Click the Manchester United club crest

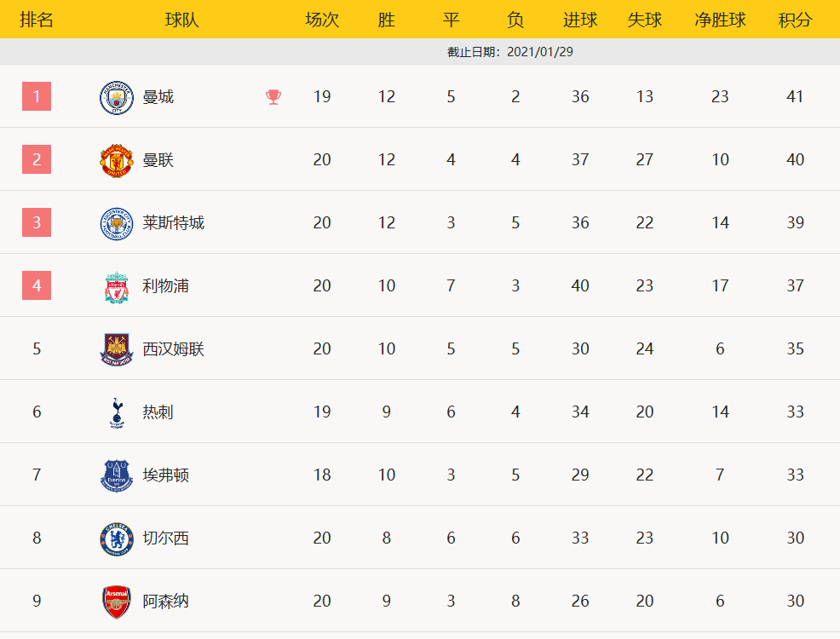pyautogui.click(x=117, y=160)
